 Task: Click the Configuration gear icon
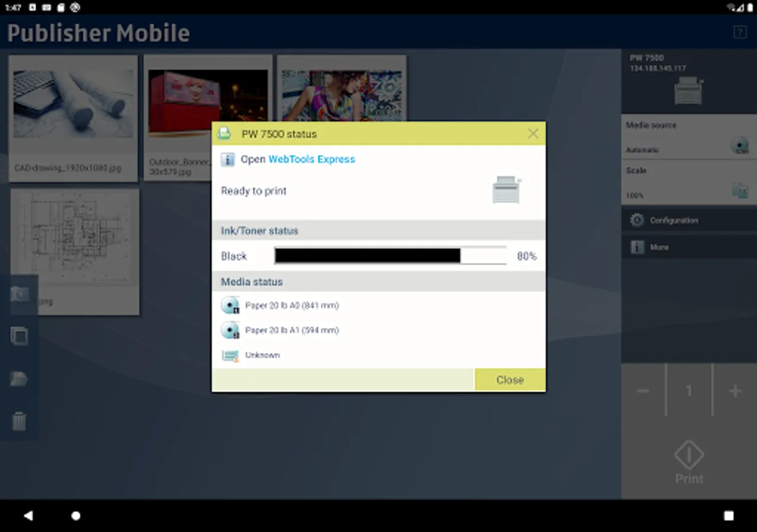click(x=637, y=220)
